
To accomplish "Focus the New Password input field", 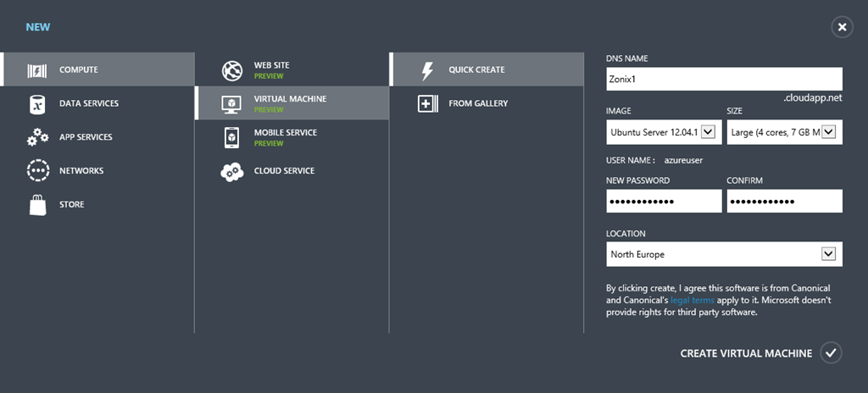I will (x=663, y=202).
